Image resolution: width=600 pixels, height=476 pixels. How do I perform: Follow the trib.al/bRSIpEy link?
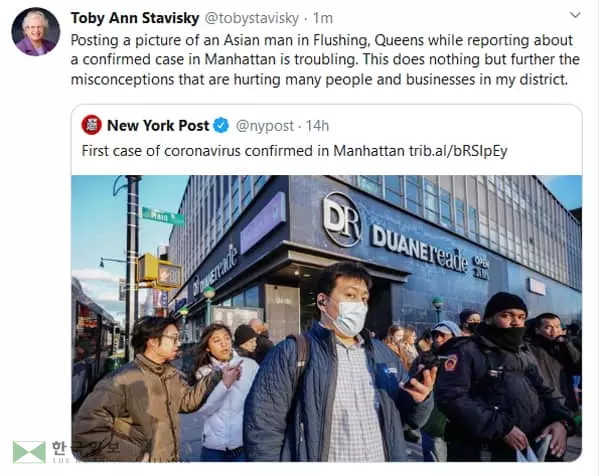(458, 151)
